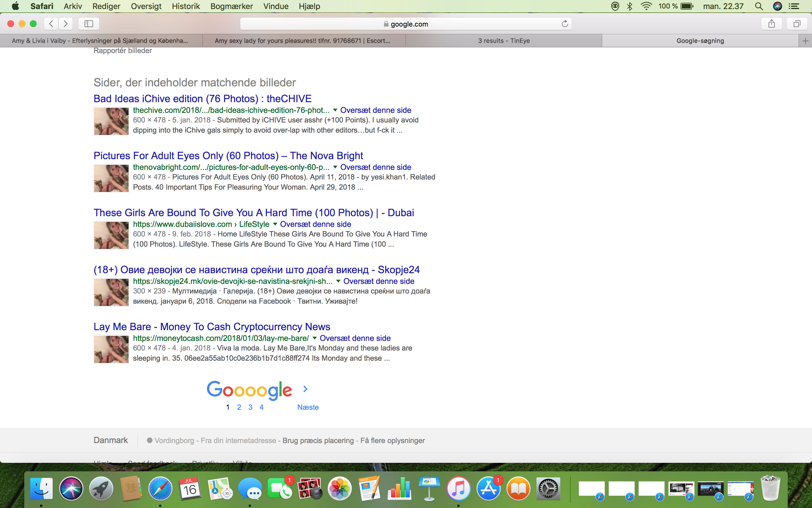
Task: Toggle the Safari sidebar button
Action: [x=89, y=23]
